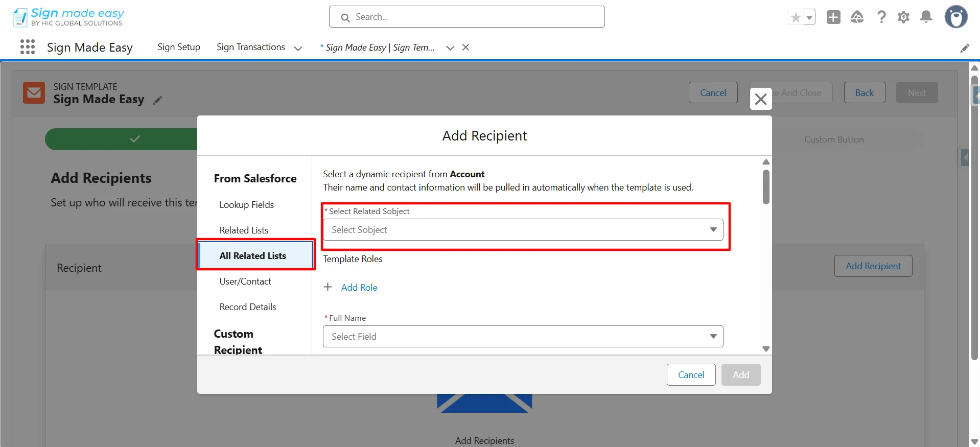Select All Related Lists option

click(x=255, y=255)
